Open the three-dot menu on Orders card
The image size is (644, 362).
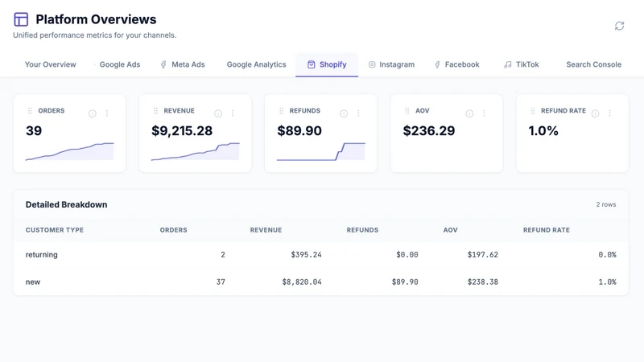click(x=107, y=113)
